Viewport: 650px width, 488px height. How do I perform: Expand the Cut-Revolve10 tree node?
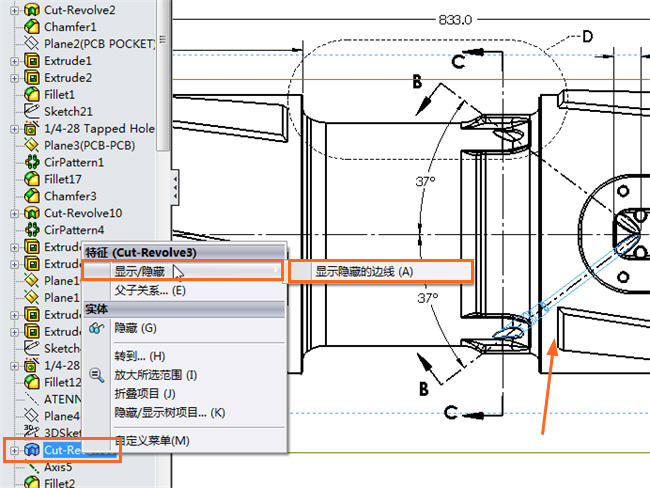(x=14, y=213)
